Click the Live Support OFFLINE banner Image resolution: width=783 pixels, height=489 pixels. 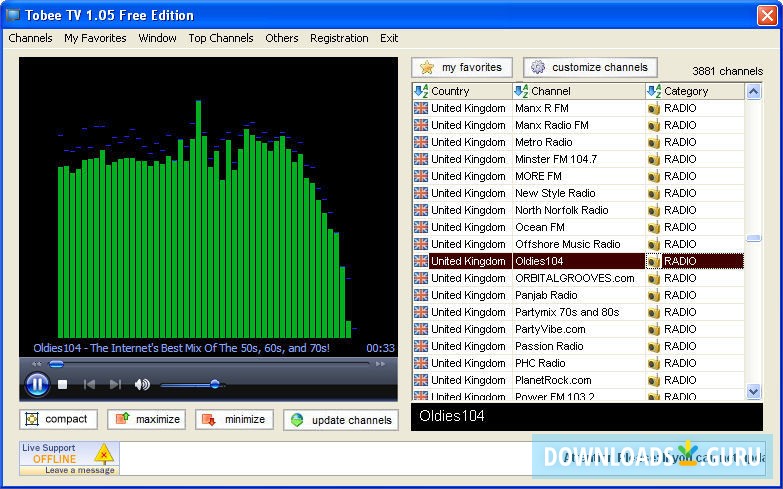(69, 458)
